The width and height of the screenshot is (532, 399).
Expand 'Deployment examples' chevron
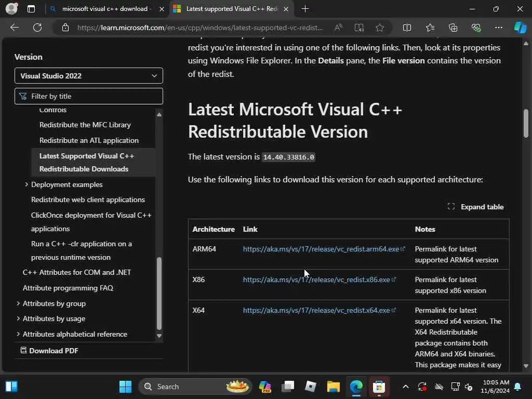26,184
